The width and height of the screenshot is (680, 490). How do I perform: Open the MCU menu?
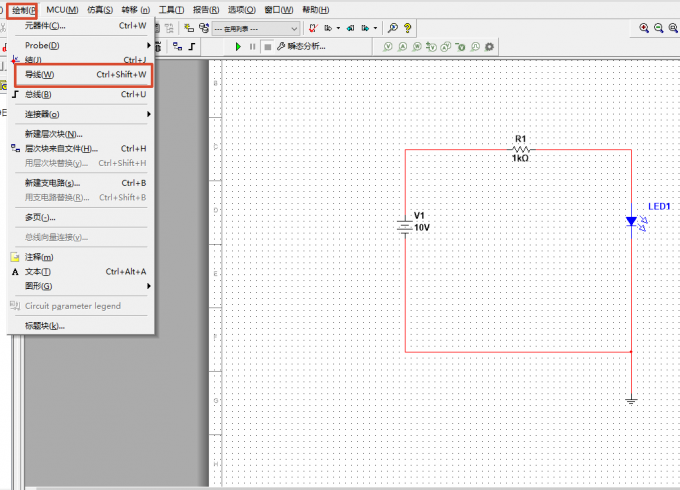[62, 10]
